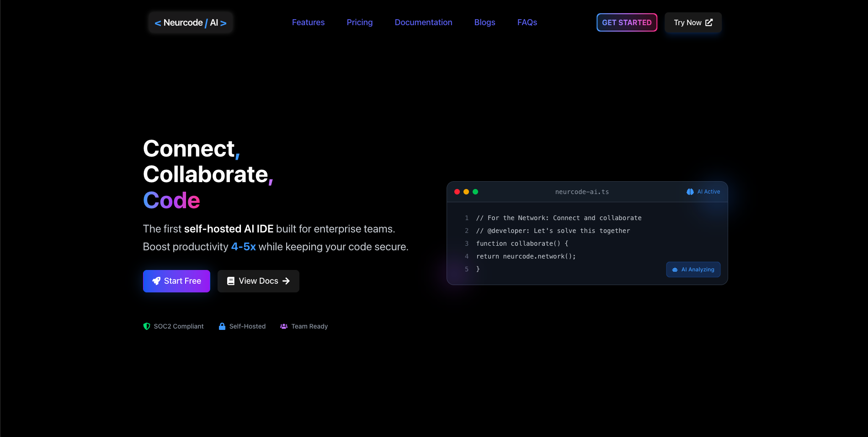The height and width of the screenshot is (437, 868).
Task: Click the GET STARTED button
Action: pos(627,22)
